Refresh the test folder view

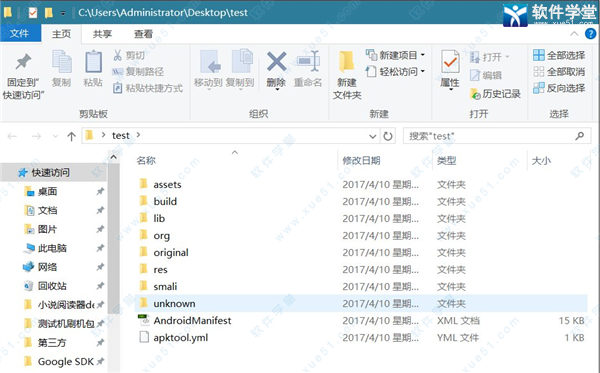[x=388, y=136]
